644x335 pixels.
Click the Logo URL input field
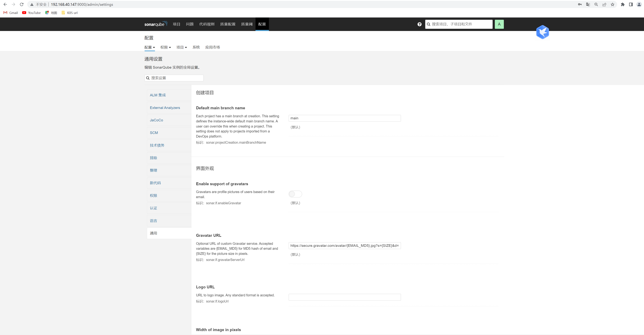click(344, 297)
